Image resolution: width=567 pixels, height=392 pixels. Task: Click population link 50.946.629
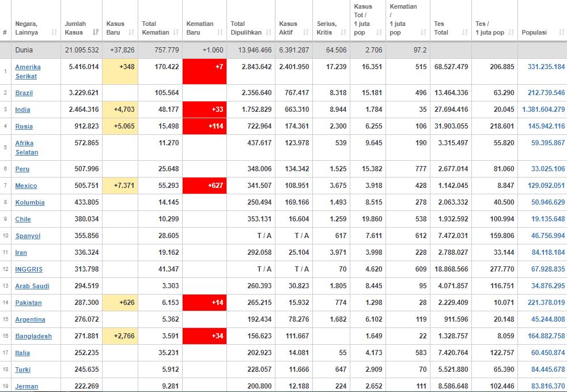pyautogui.click(x=548, y=202)
